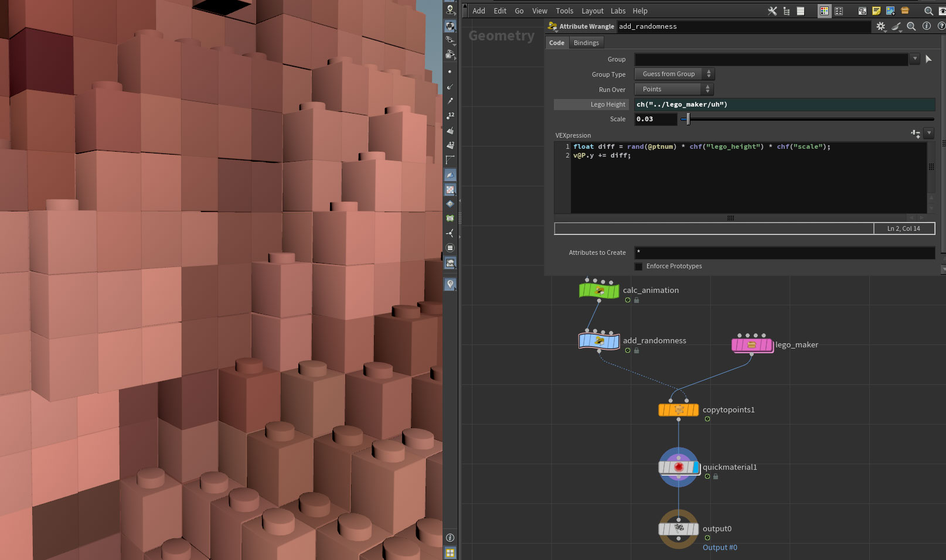Click the Lego Height expression field
This screenshot has width=946, height=560.
point(785,104)
